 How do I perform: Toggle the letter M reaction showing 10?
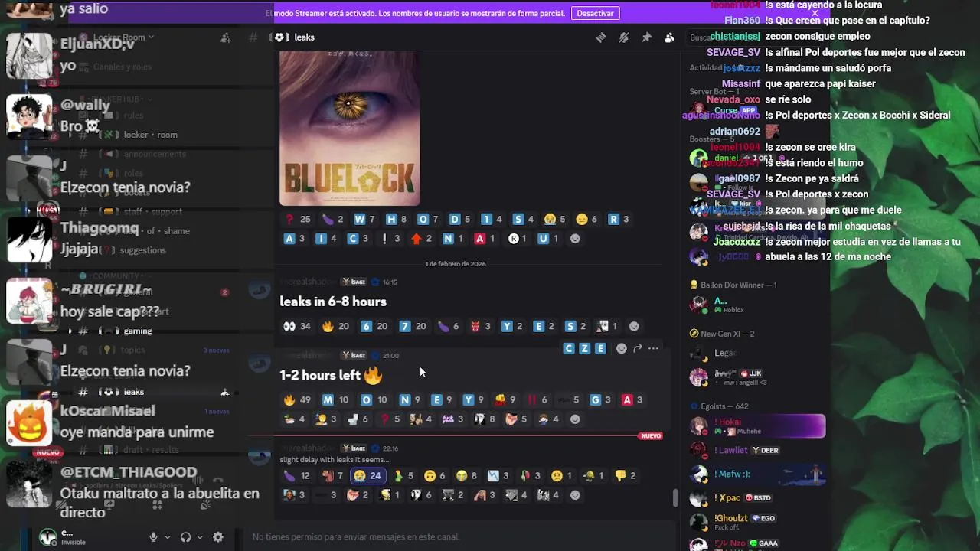click(335, 399)
